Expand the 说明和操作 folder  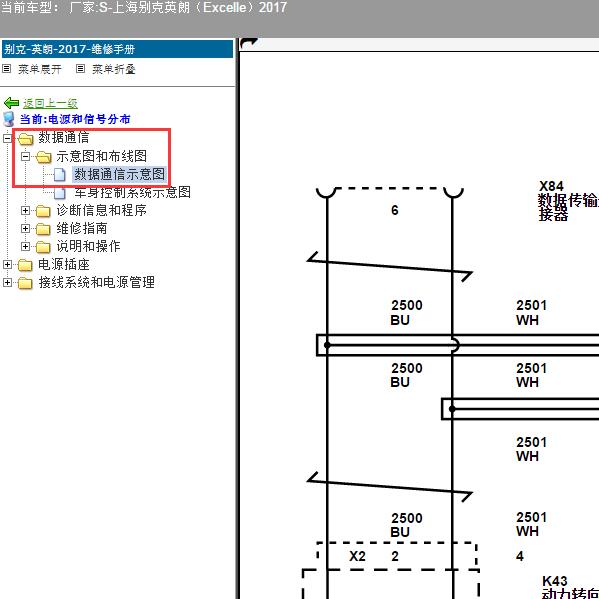click(x=25, y=246)
